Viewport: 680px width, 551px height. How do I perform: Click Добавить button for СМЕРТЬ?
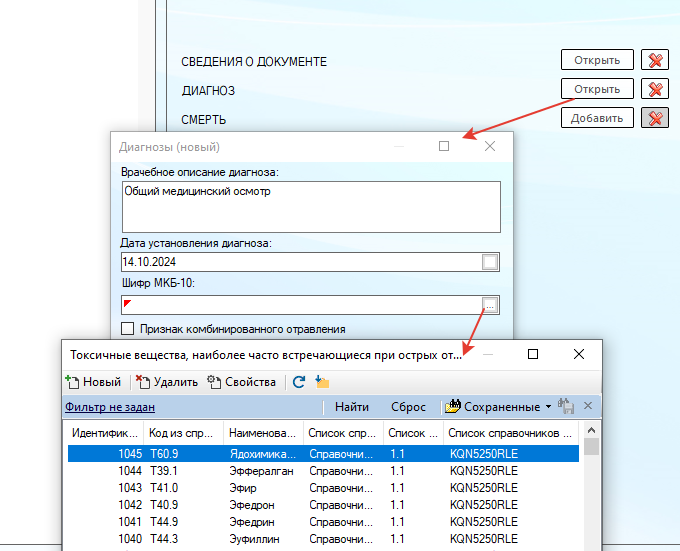[597, 118]
